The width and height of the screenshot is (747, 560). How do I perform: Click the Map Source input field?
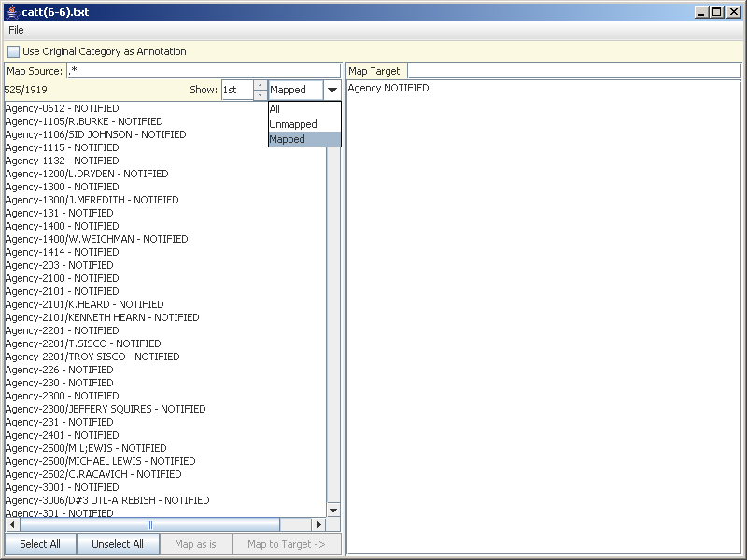[204, 71]
